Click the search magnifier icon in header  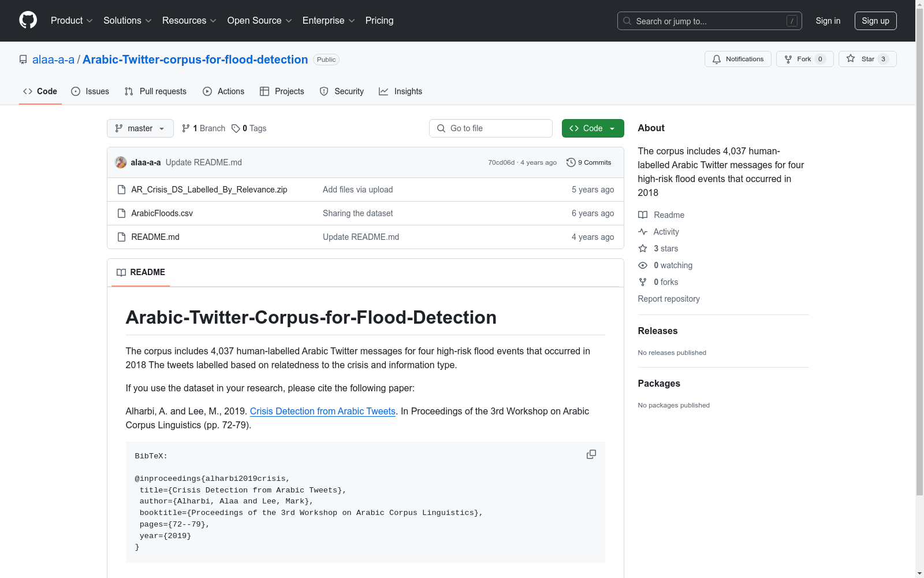pos(627,21)
